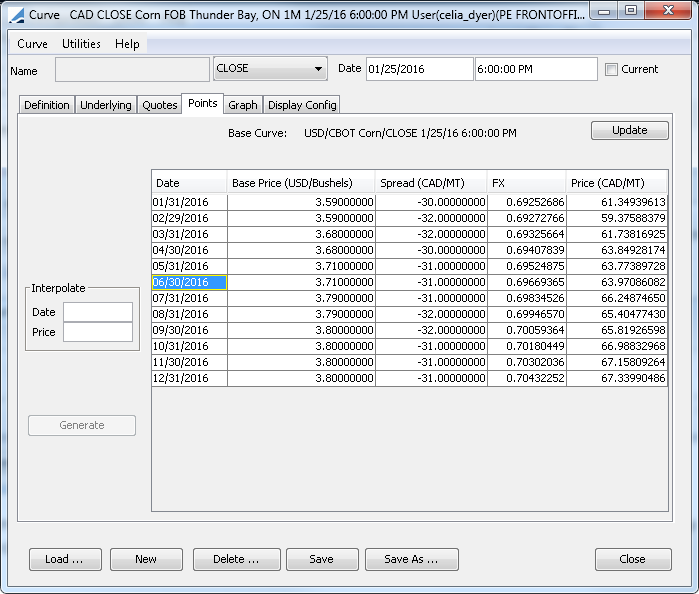Select the 10/31/2016 date cell

tap(189, 346)
